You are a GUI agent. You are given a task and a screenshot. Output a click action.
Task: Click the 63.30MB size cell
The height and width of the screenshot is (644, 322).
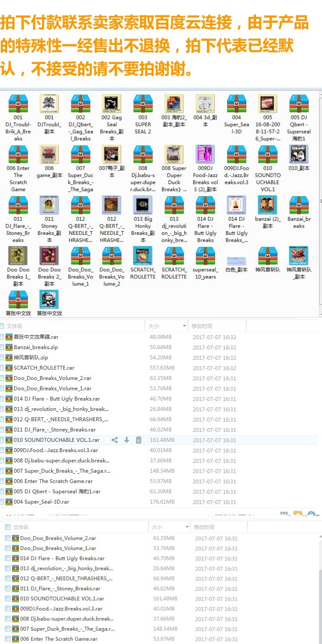[161, 492]
